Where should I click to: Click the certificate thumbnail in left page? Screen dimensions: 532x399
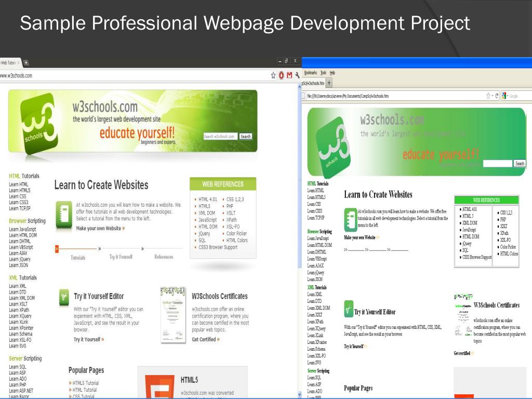173,315
